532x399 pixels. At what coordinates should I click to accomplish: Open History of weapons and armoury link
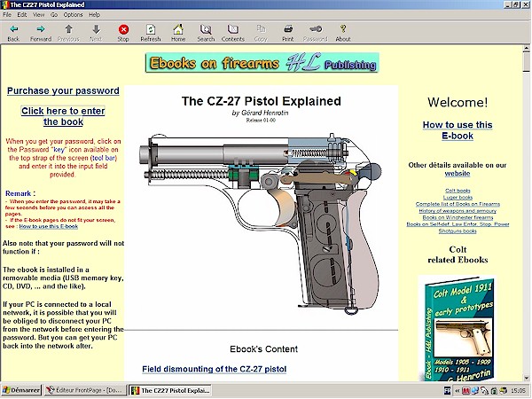click(458, 211)
